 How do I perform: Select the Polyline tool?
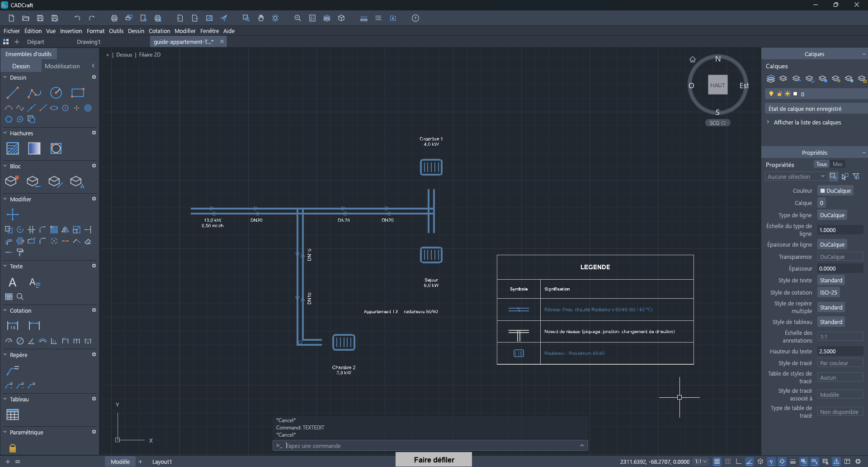[34, 93]
